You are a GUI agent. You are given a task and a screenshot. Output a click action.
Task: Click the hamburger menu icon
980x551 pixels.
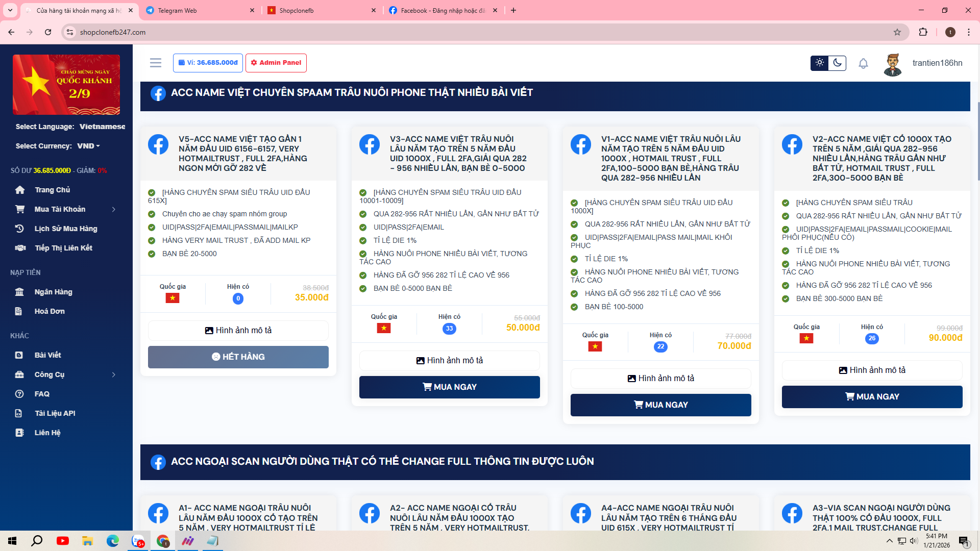(x=156, y=63)
